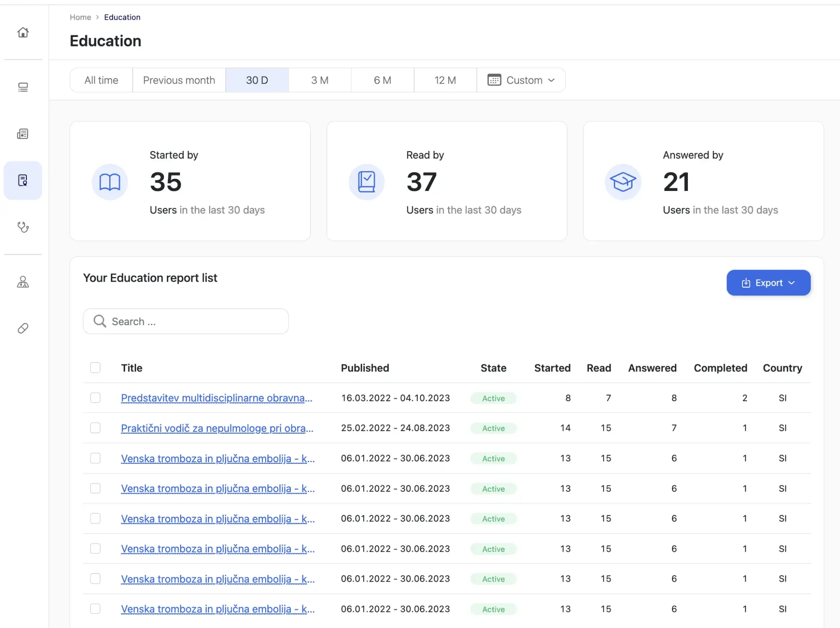Click the stacked list sidebar icon

pyautogui.click(x=23, y=87)
